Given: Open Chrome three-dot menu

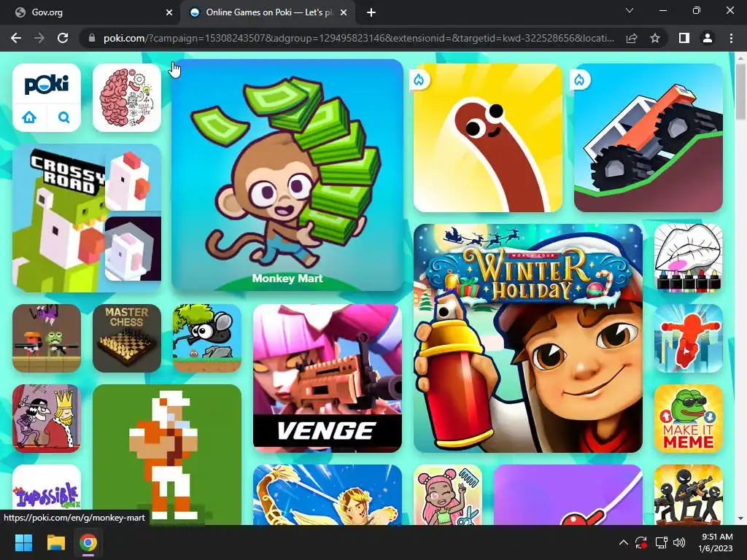Looking at the screenshot, I should pos(731,38).
